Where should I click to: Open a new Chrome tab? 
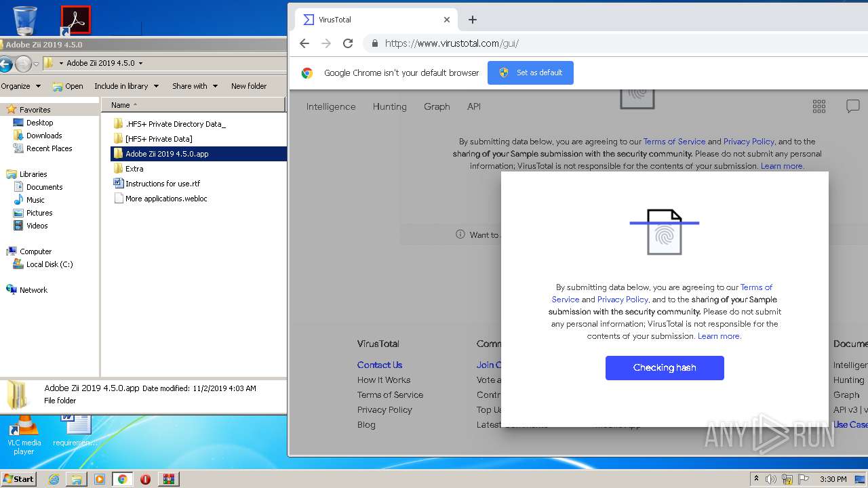coord(473,20)
